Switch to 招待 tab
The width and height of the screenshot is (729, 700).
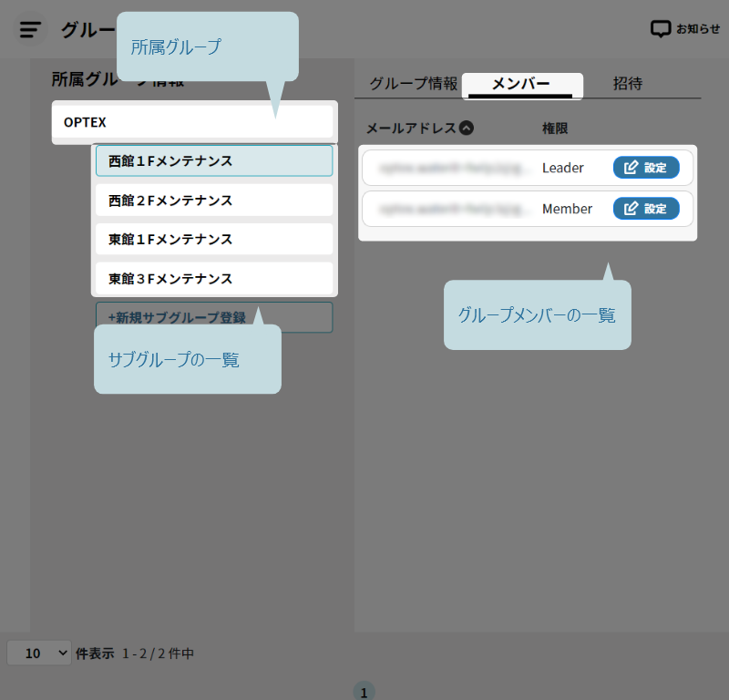coord(628,84)
